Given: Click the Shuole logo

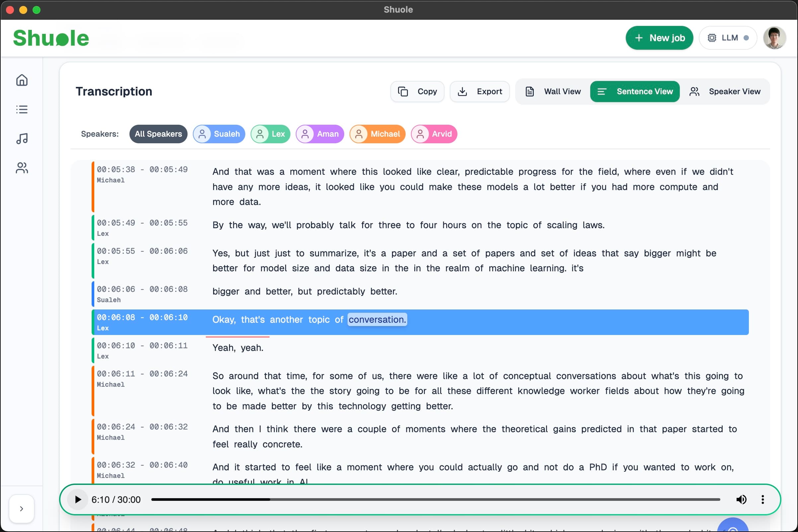Looking at the screenshot, I should pyautogui.click(x=51, y=38).
